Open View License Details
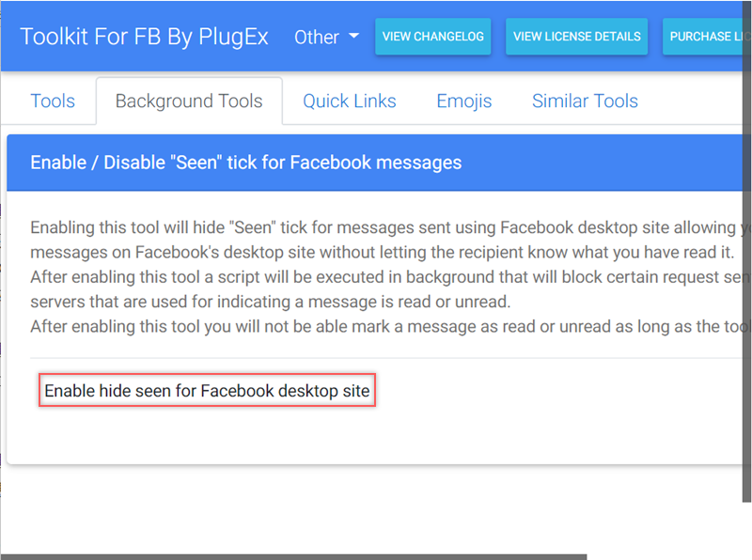Screen dimensions: 752x560 click(x=576, y=37)
